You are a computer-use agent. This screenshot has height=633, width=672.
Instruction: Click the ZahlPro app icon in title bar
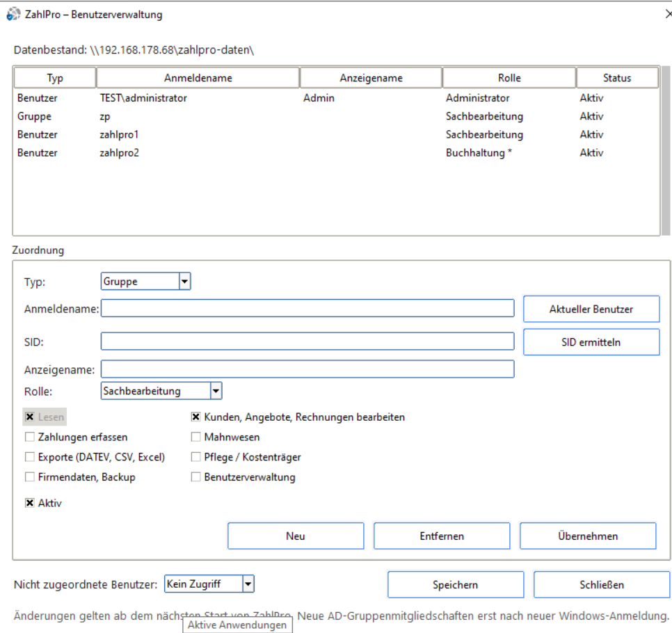tap(13, 14)
